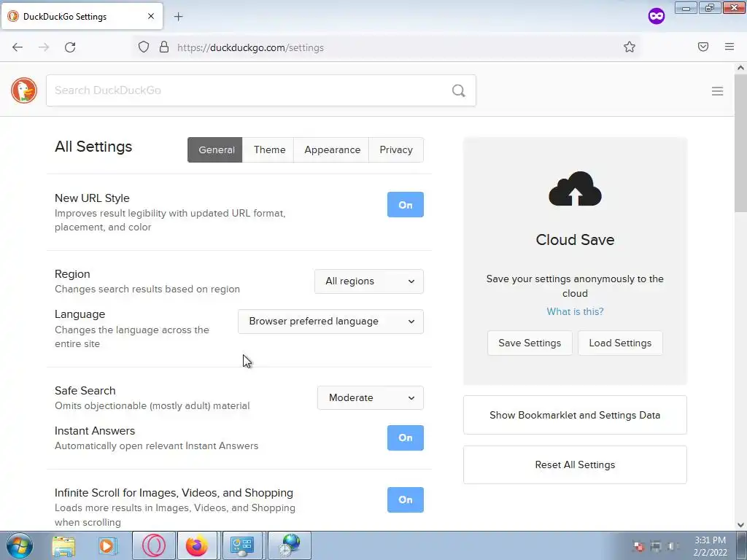Reload the page with the refresh icon
The height and width of the screenshot is (560, 747).
(70, 47)
